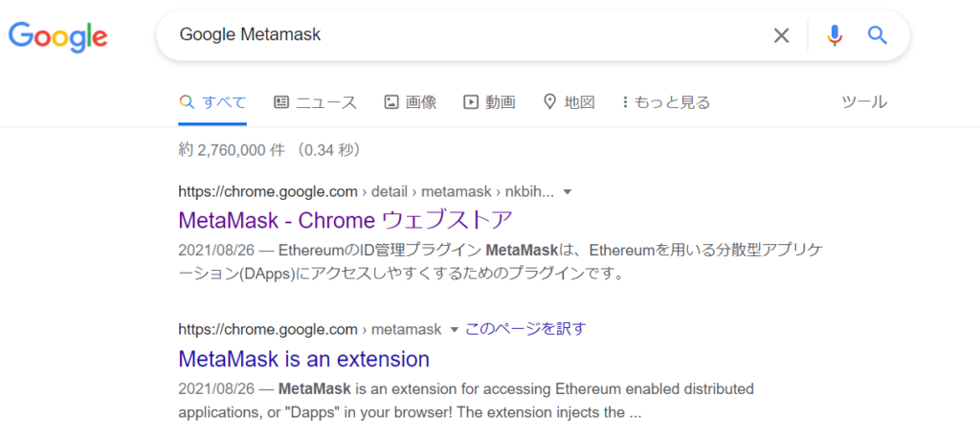
Task: Expand dropdown arrow after metamask breadcrumb
Action: click(455, 329)
